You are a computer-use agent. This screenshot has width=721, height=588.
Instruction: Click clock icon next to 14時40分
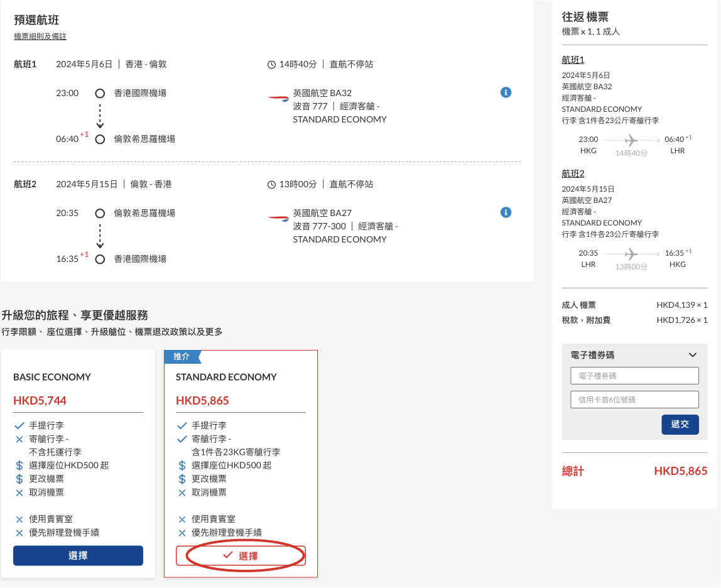click(271, 65)
